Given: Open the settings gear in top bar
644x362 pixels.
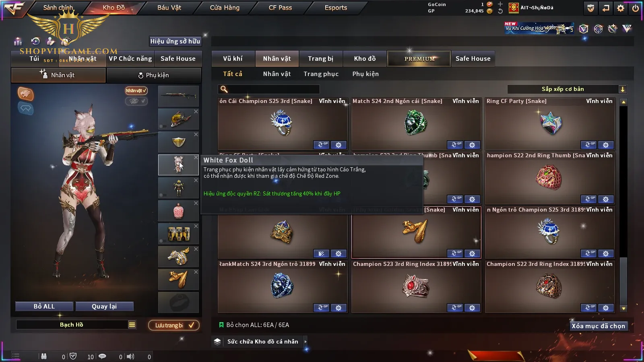Looking at the screenshot, I should pos(621,8).
